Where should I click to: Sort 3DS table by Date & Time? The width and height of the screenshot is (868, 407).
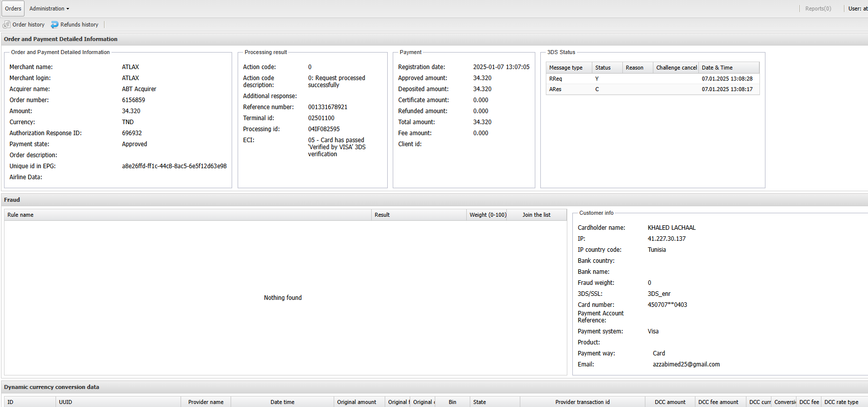[x=728, y=68]
